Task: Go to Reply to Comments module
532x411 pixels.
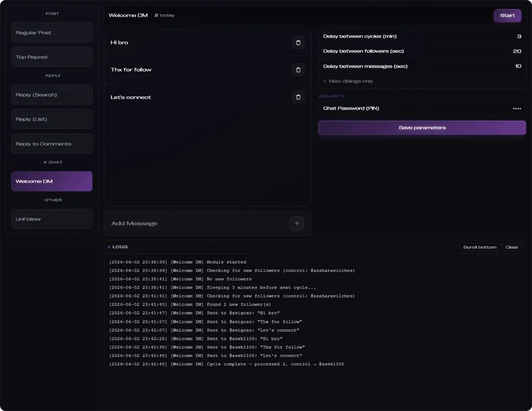Action: 52,144
